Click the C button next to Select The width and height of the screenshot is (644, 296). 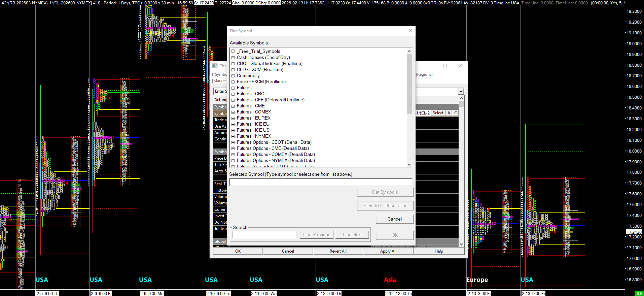coord(456,113)
